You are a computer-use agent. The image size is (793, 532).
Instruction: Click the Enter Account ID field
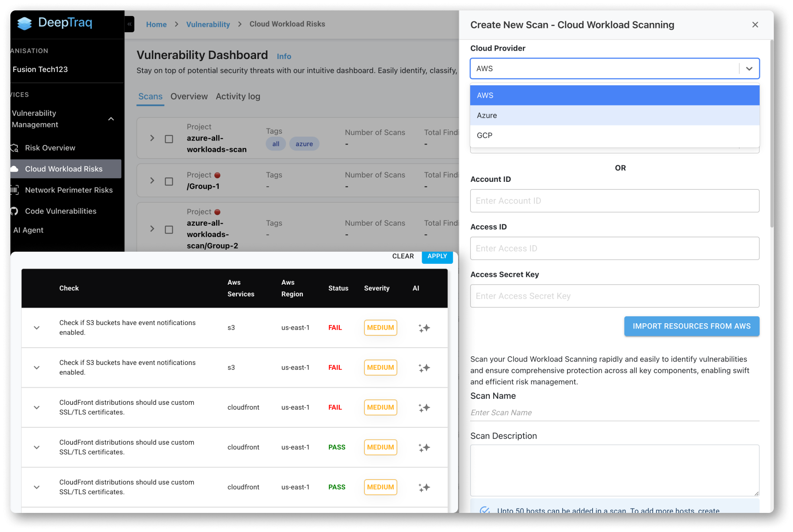[615, 201]
